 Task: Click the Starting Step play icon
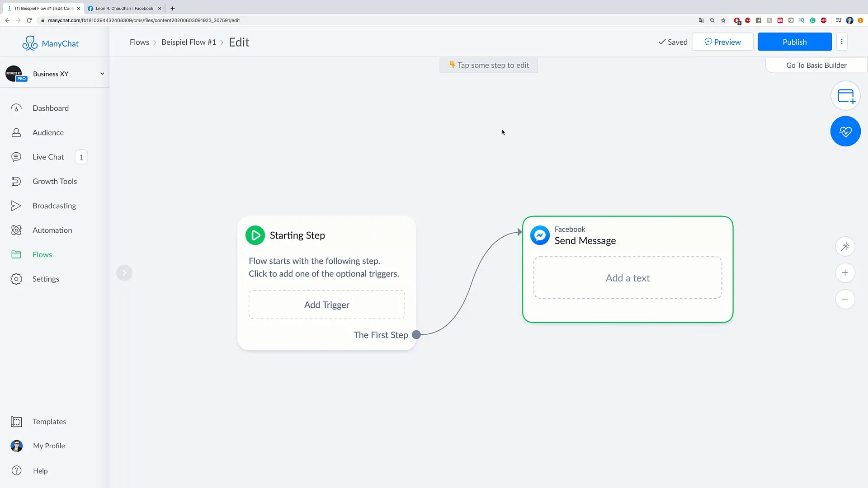point(255,235)
